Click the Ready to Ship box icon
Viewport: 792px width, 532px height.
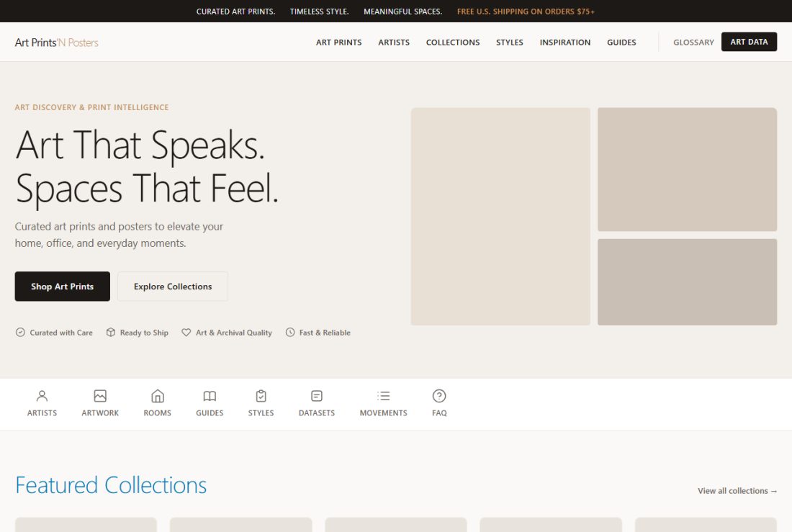111,333
